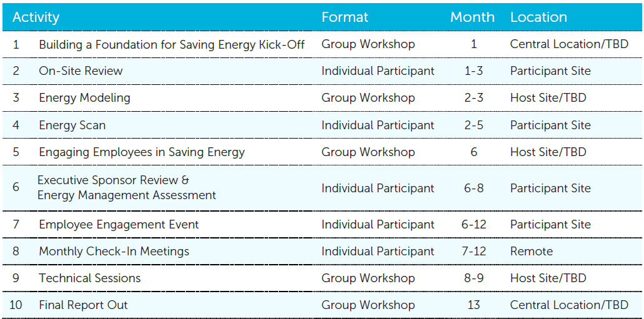Screen dimensions: 644x319
Task: Click the row number 10 cell
Action: 16,305
